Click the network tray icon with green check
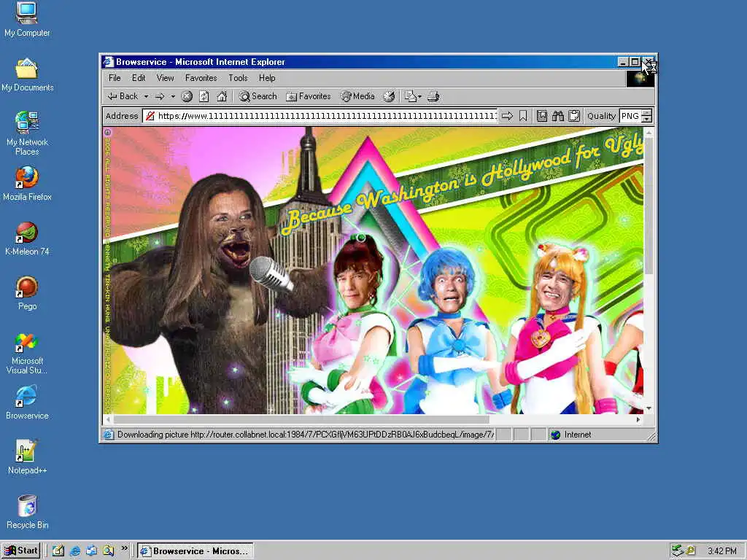This screenshot has width=747, height=560. click(677, 551)
